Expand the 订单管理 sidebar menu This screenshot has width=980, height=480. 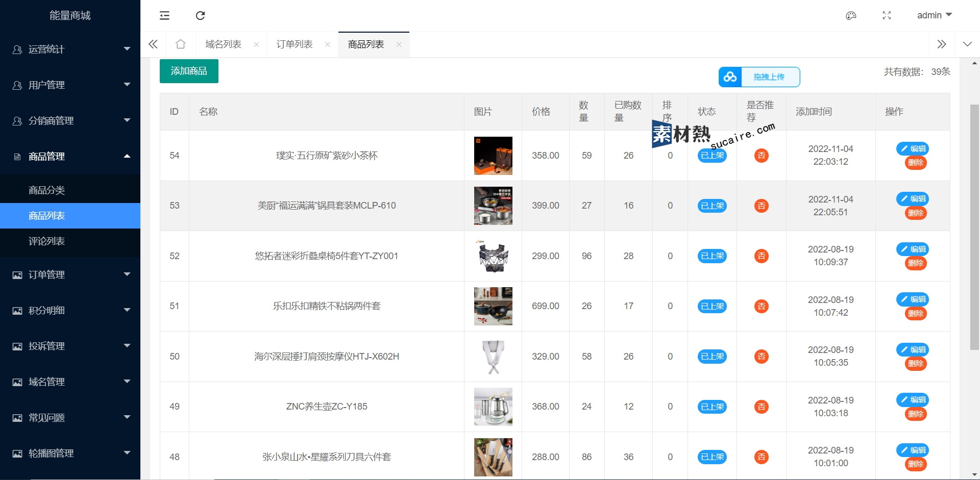pyautogui.click(x=70, y=275)
